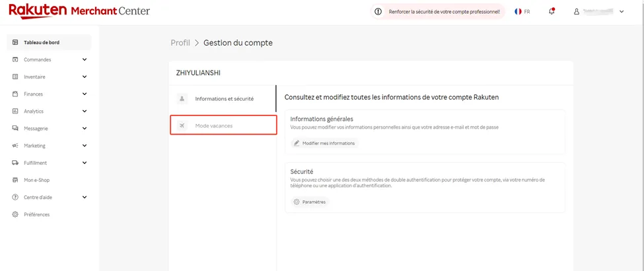Click the Inventaire menu label
Image resolution: width=644 pixels, height=271 pixels.
(x=34, y=76)
